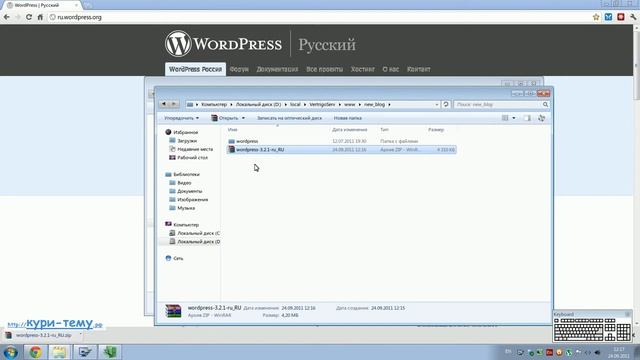Open the WordPress Россия tab

[x=195, y=69]
